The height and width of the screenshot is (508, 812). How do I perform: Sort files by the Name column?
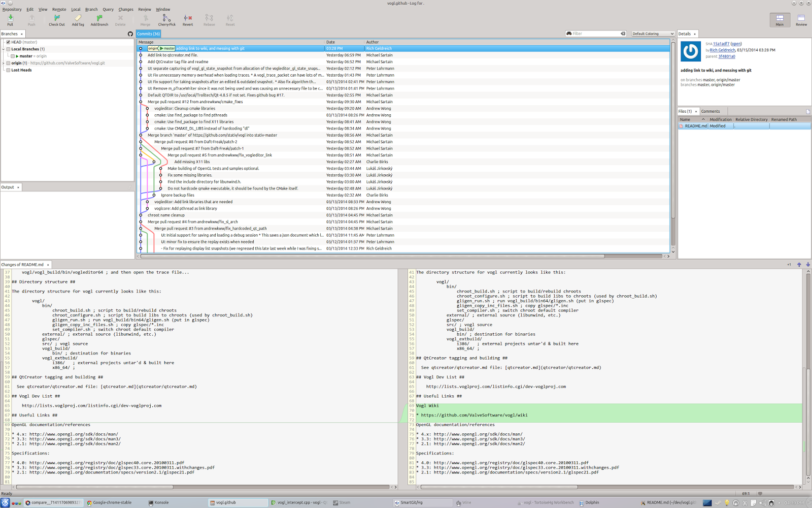pyautogui.click(x=692, y=119)
